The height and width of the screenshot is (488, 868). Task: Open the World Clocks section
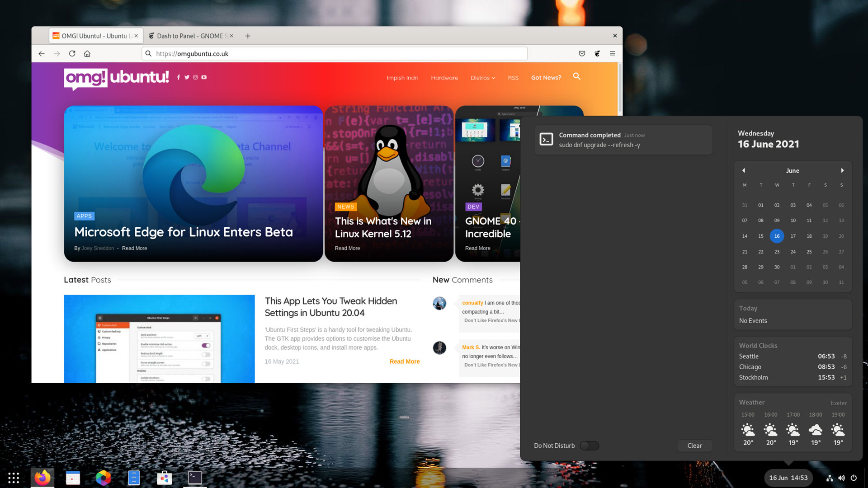[x=793, y=361]
